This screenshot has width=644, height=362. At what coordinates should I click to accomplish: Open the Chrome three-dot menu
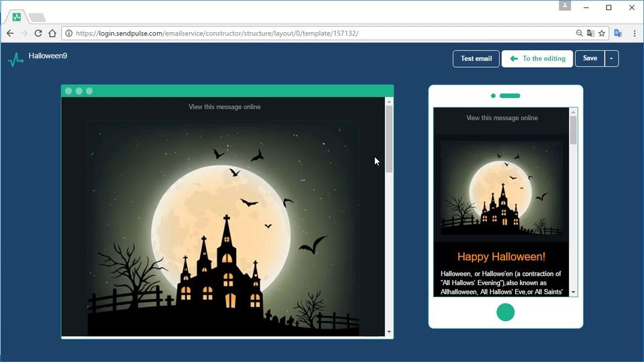635,34
